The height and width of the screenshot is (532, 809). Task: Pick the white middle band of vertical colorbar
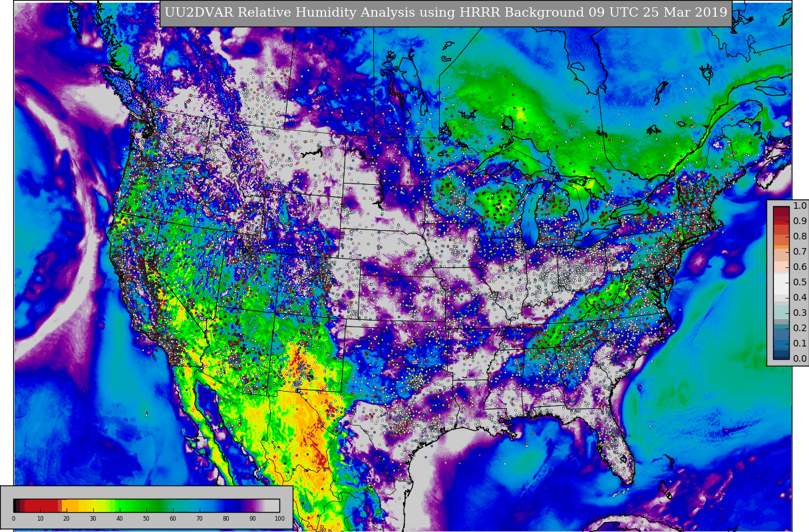click(781, 283)
